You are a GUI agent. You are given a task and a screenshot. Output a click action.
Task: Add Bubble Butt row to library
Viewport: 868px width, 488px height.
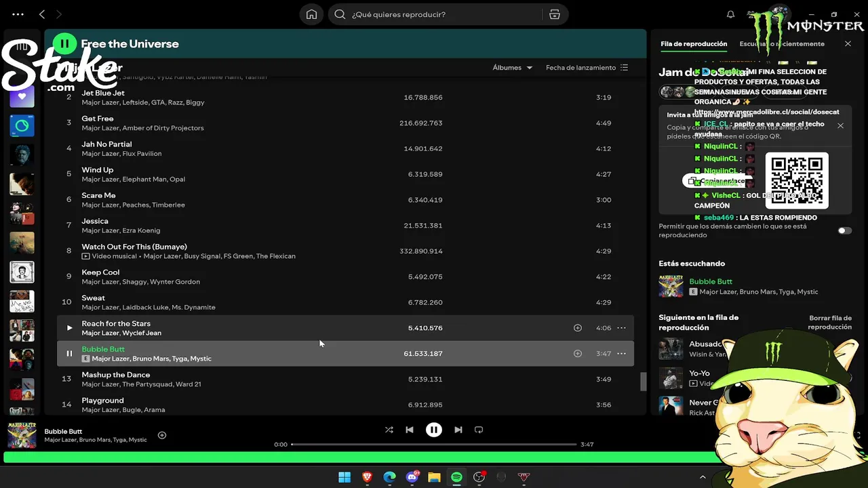coord(578,354)
